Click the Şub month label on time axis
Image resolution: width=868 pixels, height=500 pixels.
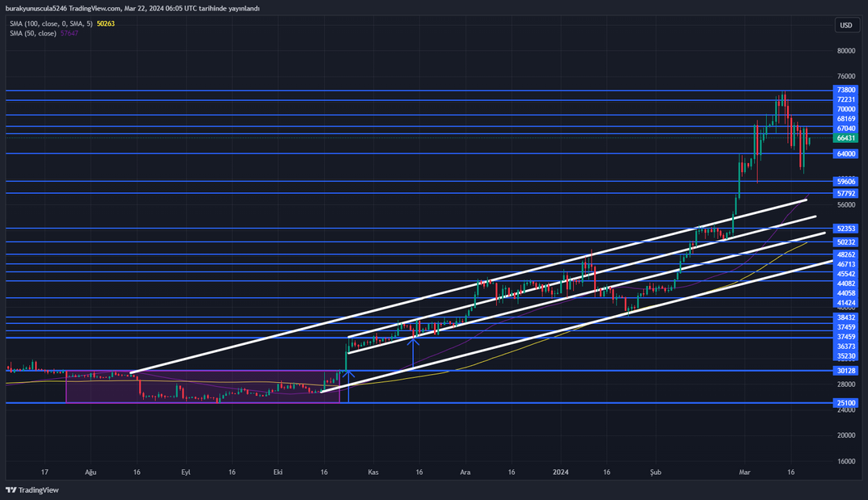pos(655,473)
